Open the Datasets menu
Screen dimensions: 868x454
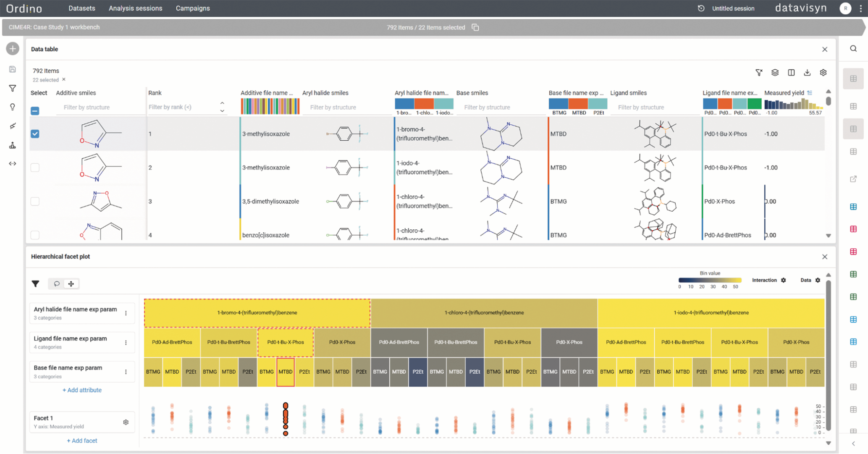(82, 8)
